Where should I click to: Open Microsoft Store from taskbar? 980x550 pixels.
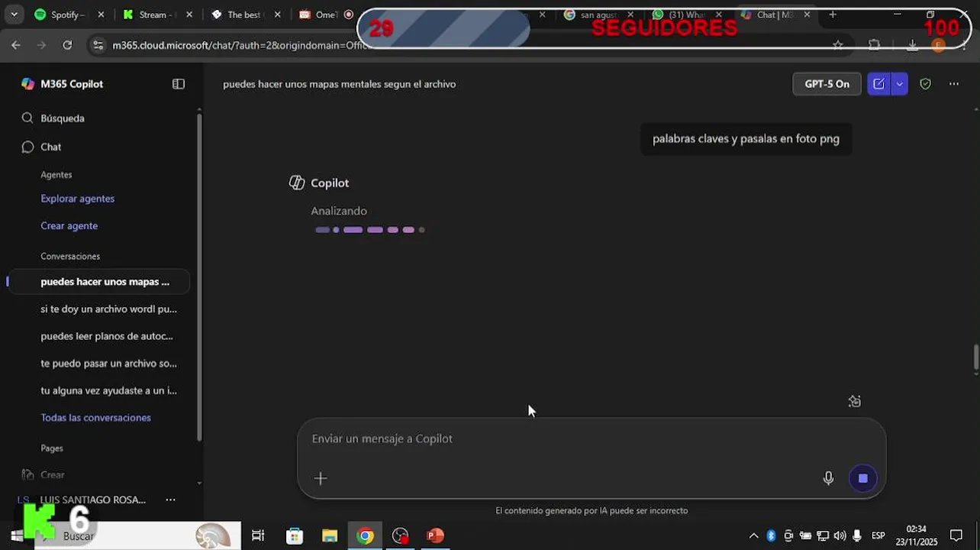pos(295,535)
